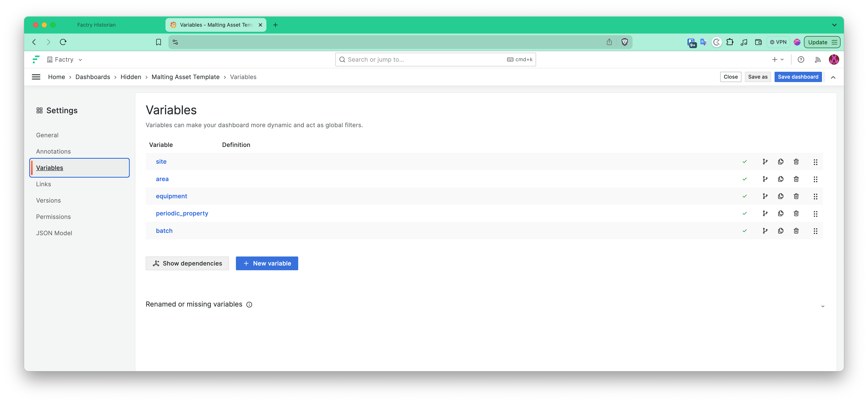Open the periodic_property variable link

pyautogui.click(x=182, y=214)
